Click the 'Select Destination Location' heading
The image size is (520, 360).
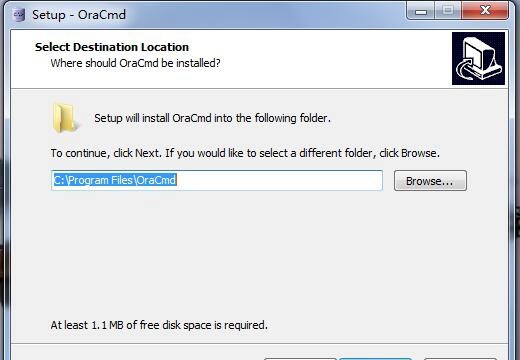coord(112,47)
